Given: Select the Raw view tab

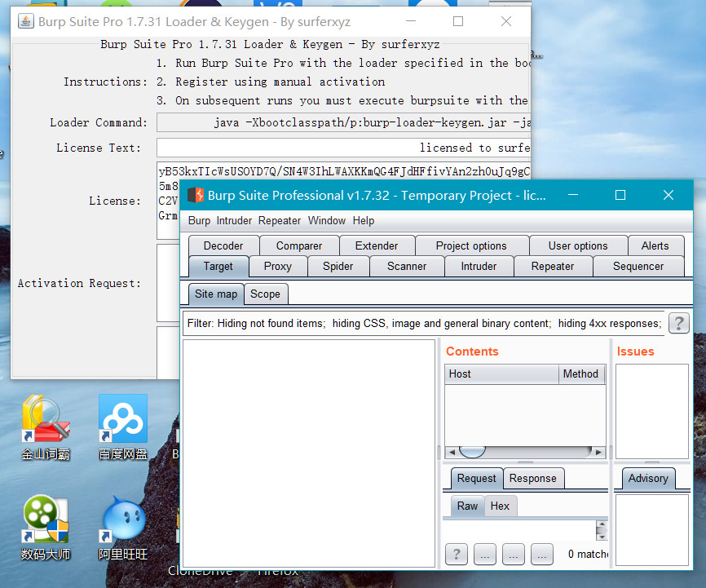Looking at the screenshot, I should click(467, 506).
